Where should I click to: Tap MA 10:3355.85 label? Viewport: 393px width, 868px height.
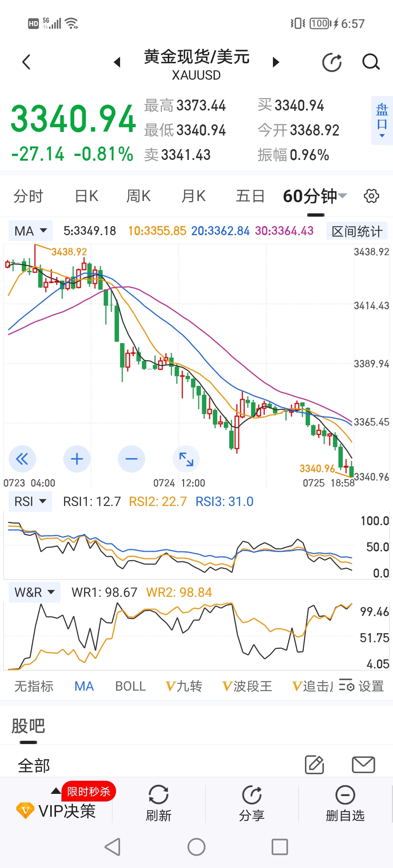157,231
